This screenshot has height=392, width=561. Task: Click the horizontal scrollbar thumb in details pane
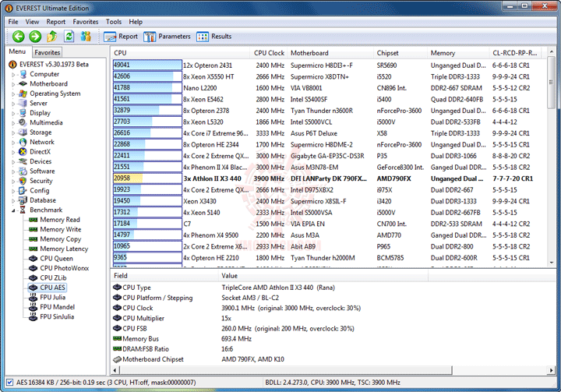[x=285, y=370]
